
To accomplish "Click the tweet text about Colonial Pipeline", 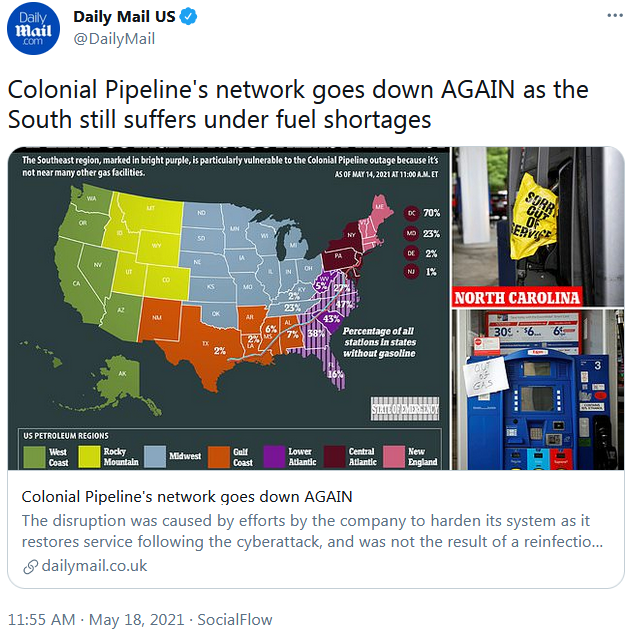I will coord(298,104).
